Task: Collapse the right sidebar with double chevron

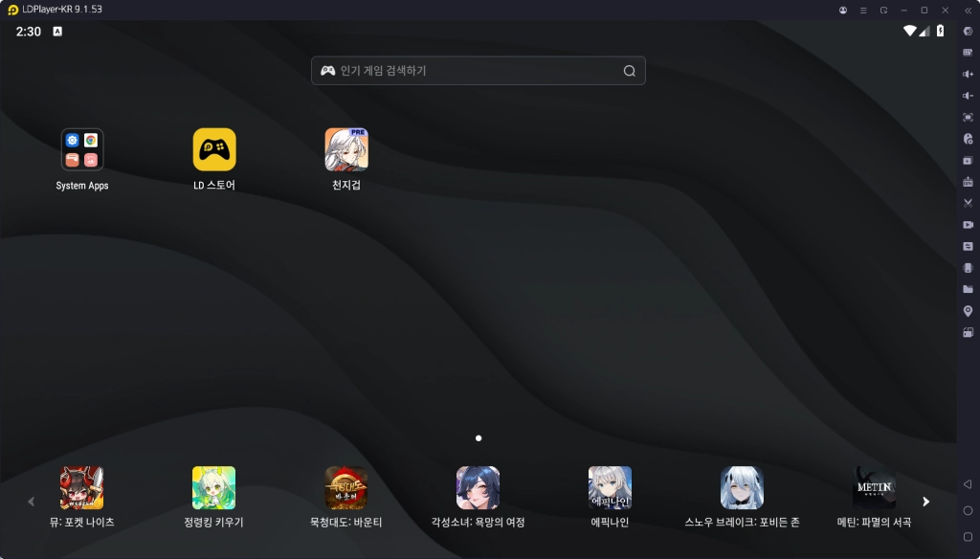Action: coord(968,10)
